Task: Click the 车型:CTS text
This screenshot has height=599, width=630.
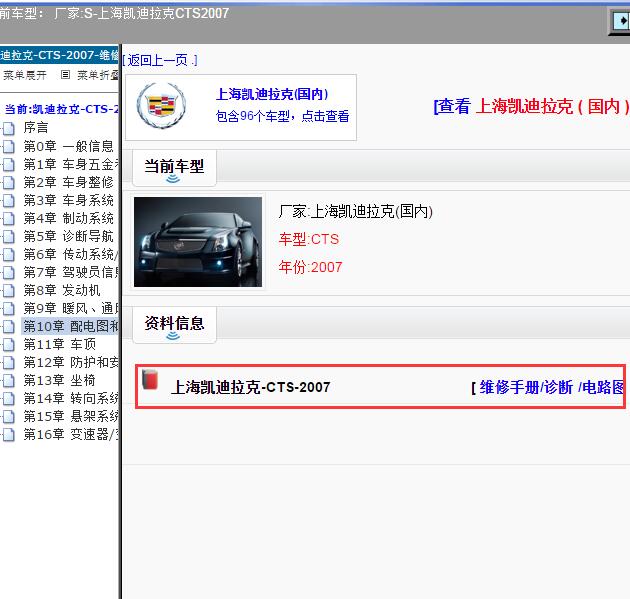Action: (x=309, y=239)
